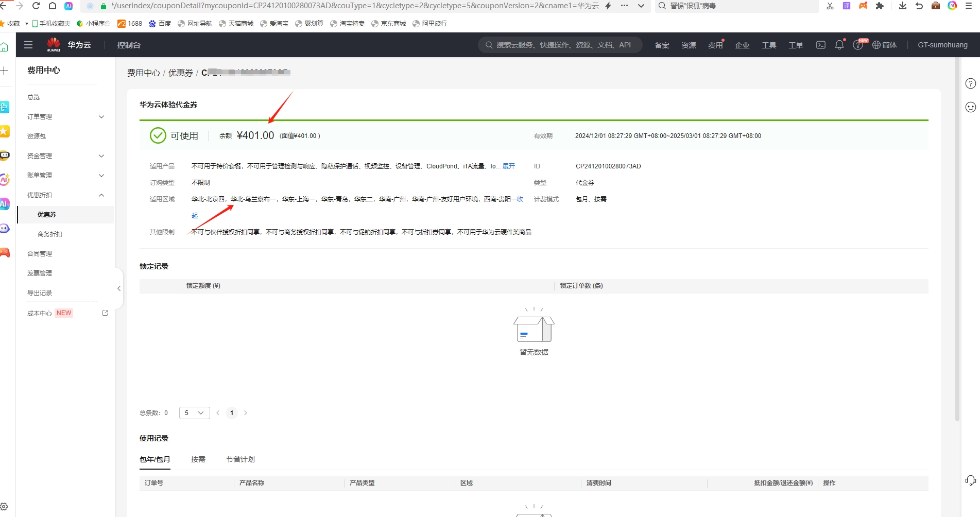980x517 pixels.
Task: Open the help question mark on the right sidebar
Action: 970,83
